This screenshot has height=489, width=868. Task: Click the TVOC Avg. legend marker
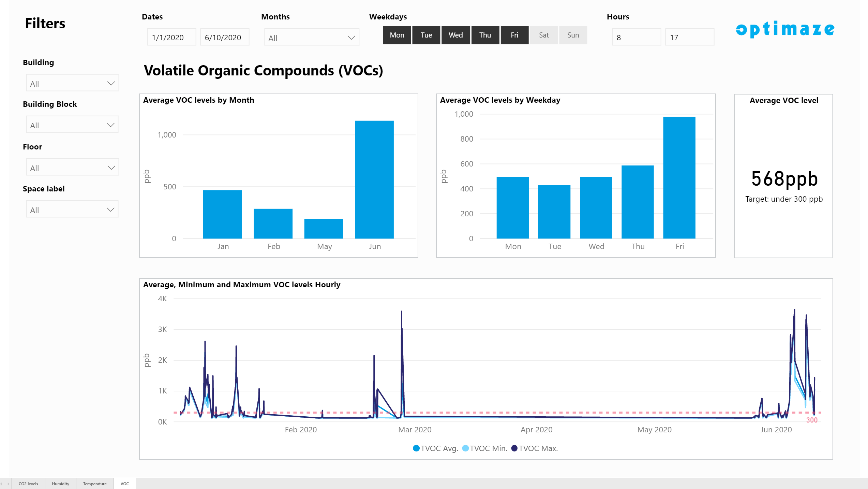[416, 448]
